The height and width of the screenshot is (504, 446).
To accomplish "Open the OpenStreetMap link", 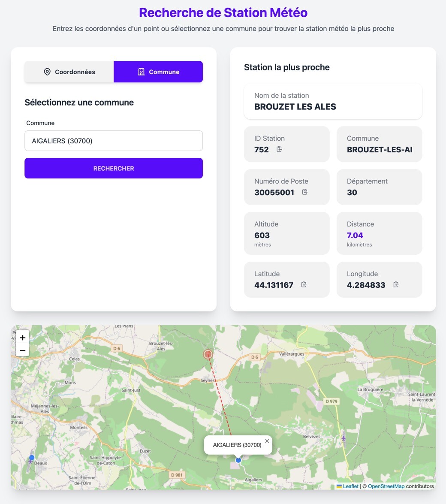I will 386,486.
